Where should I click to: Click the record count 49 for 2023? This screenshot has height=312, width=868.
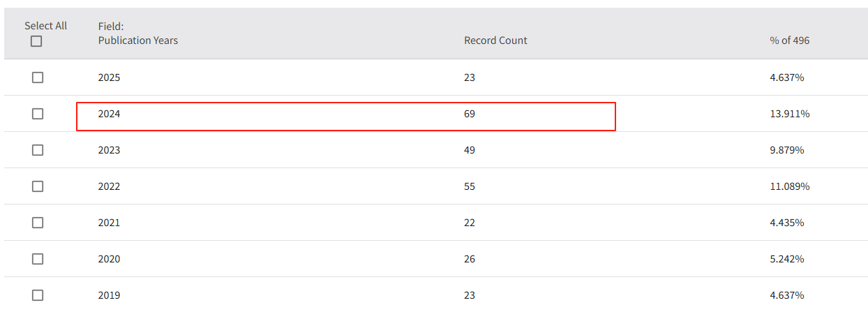pos(470,150)
